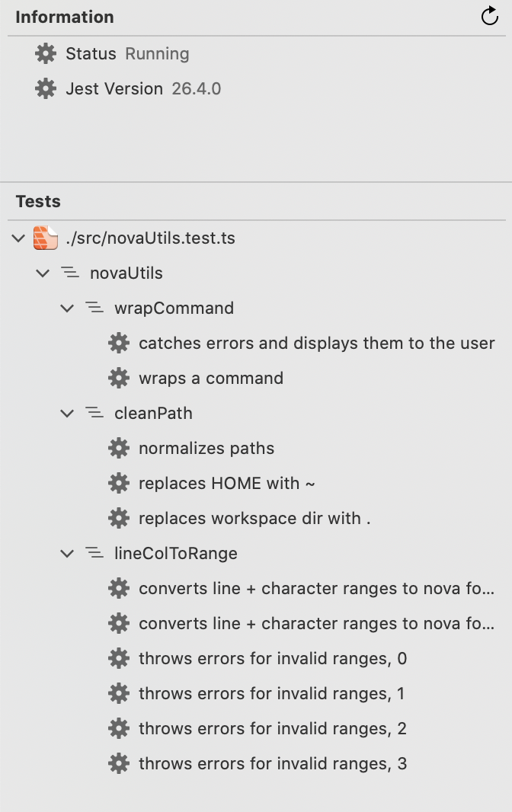The height and width of the screenshot is (812, 512).
Task: Select 'throws errors for invalid ranges, 3'
Action: coord(273,764)
